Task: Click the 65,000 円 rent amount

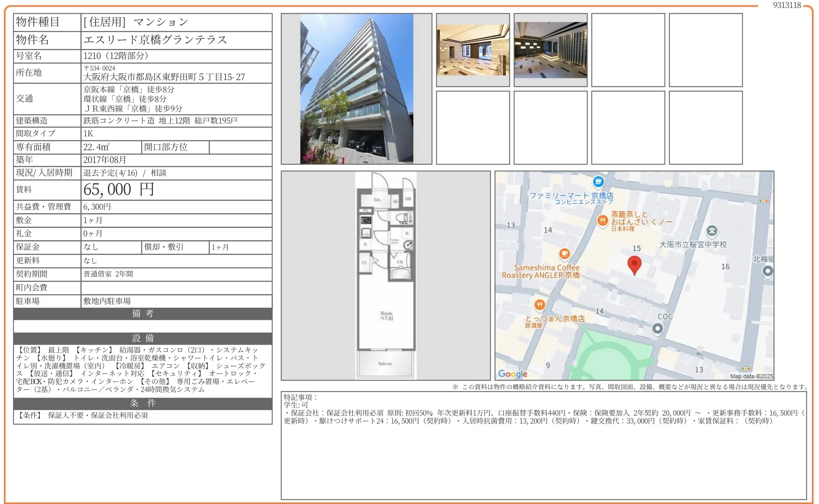Action: point(119,190)
